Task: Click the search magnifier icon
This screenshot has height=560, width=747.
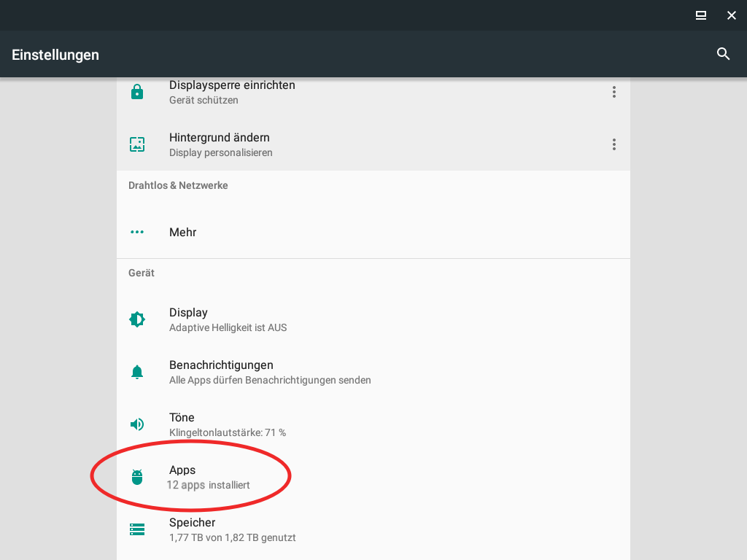Action: (723, 54)
